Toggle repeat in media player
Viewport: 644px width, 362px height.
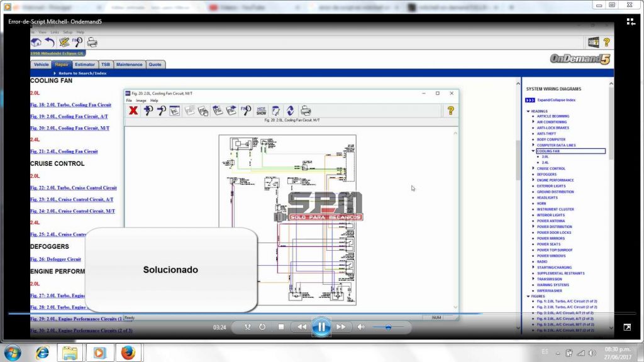pyautogui.click(x=262, y=327)
